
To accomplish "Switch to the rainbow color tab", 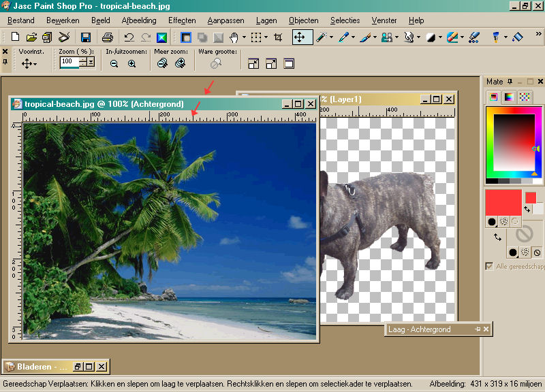I will click(509, 97).
